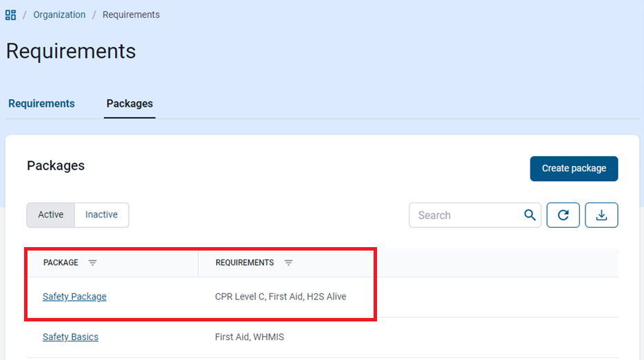Go to Organization in the breadcrumb

point(59,14)
